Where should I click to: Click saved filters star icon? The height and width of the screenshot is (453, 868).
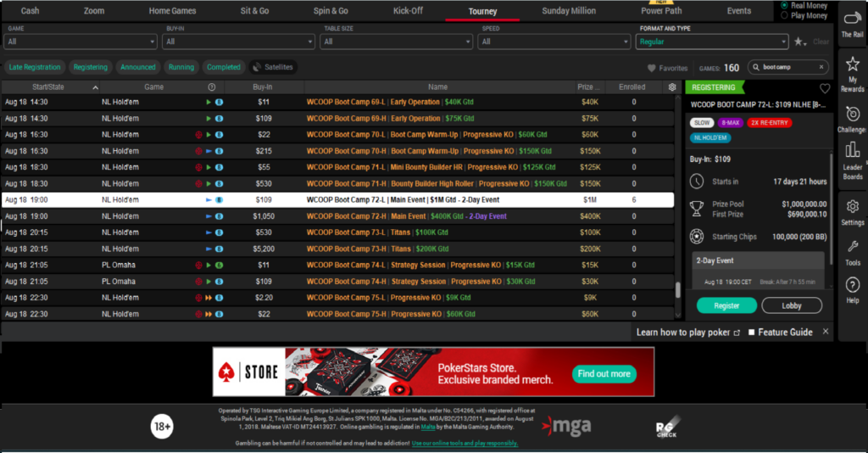pos(800,42)
